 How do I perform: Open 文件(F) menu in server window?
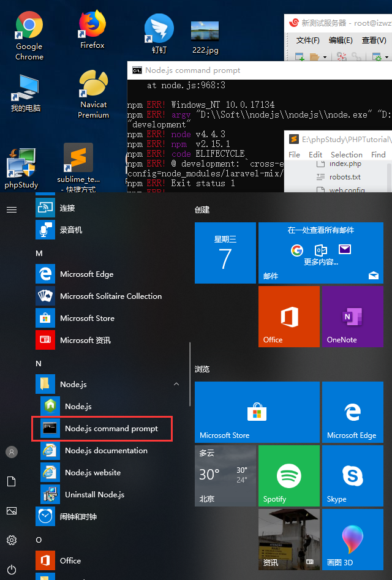[x=307, y=40]
